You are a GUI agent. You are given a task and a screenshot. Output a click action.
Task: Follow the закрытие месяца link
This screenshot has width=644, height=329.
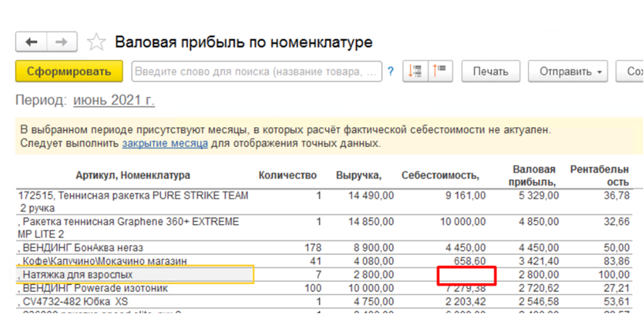165,144
